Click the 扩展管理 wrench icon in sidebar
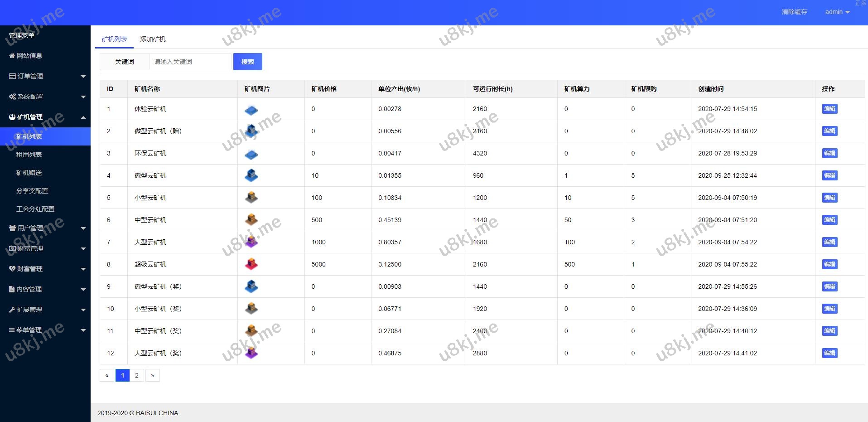The width and height of the screenshot is (868, 422). [x=12, y=310]
